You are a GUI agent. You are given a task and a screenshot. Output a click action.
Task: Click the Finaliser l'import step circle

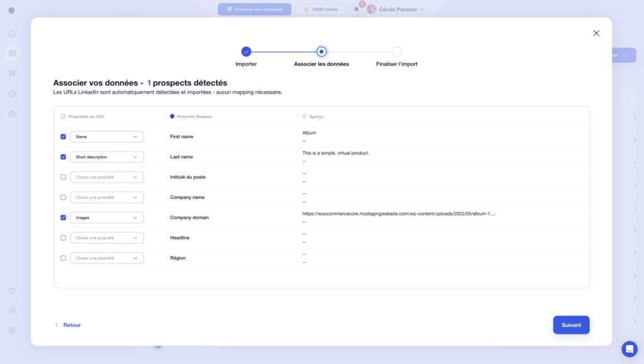397,52
